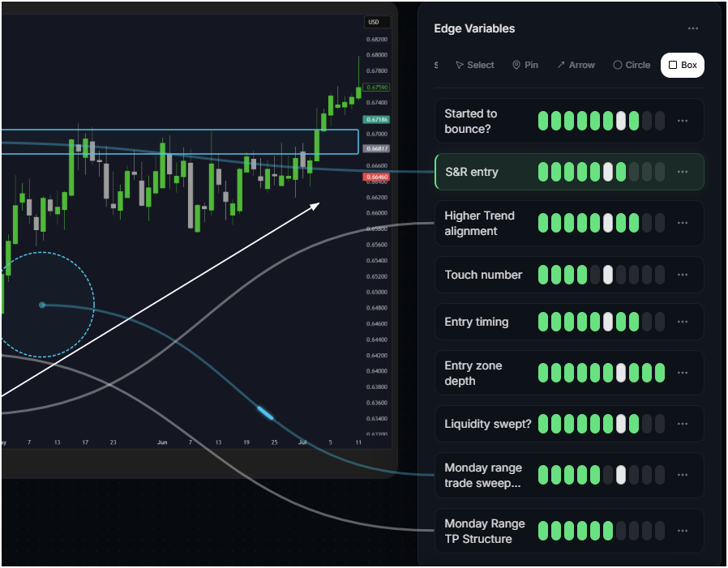Click white marker in Entry zone depth bar
The width and height of the screenshot is (728, 568).
coord(621,373)
